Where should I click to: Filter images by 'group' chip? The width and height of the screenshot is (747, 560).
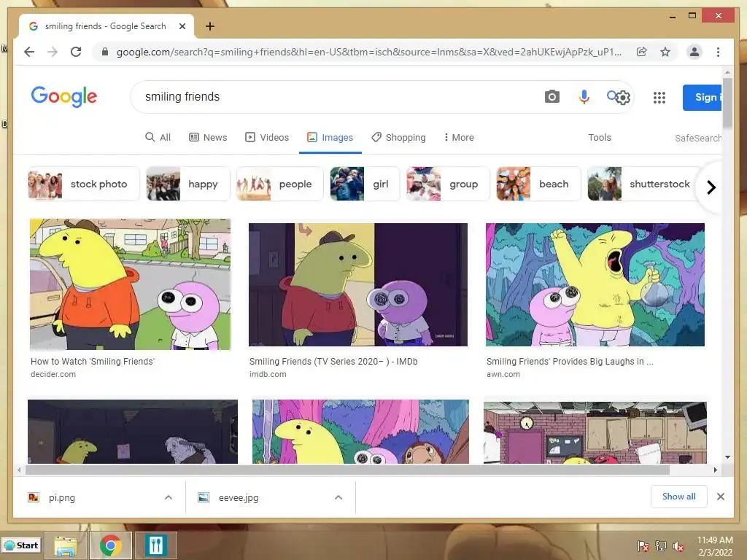click(448, 184)
